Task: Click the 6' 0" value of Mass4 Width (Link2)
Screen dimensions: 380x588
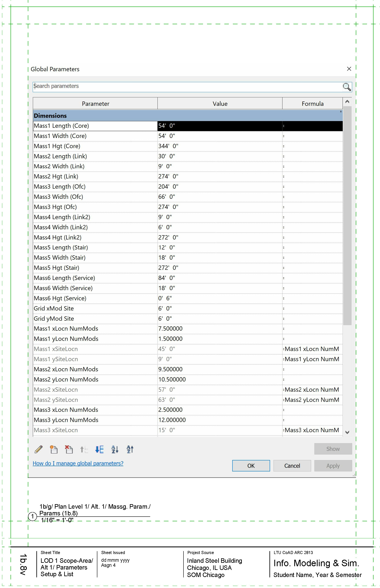Action: (220, 227)
